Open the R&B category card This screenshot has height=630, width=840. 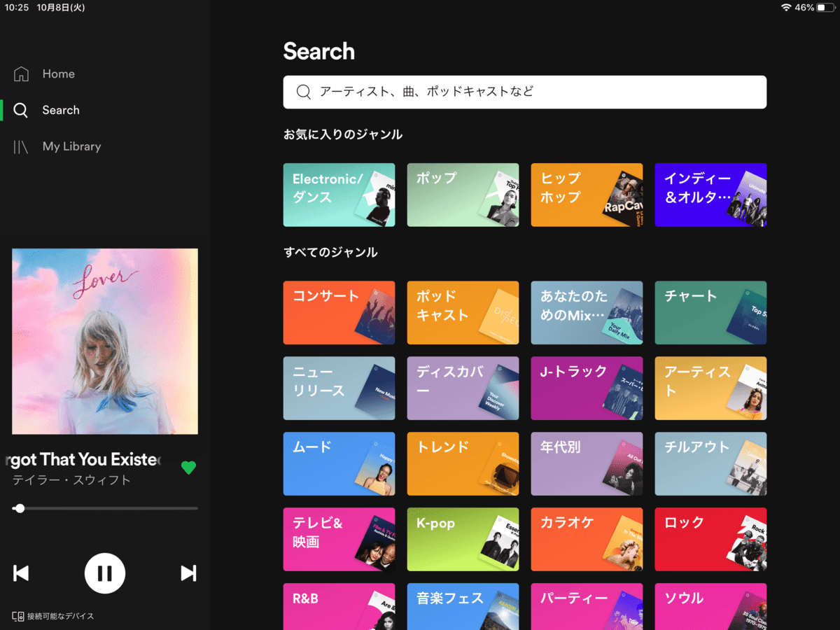click(339, 607)
